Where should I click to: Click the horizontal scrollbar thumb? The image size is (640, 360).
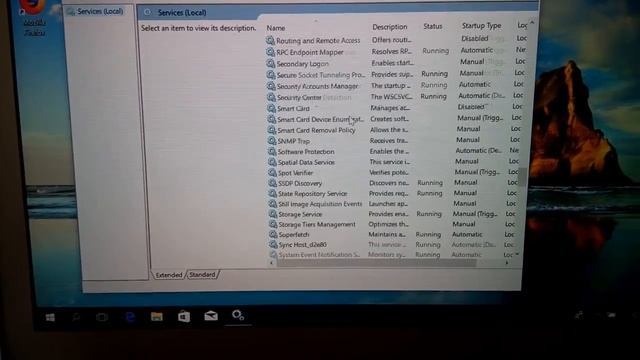pos(376,263)
